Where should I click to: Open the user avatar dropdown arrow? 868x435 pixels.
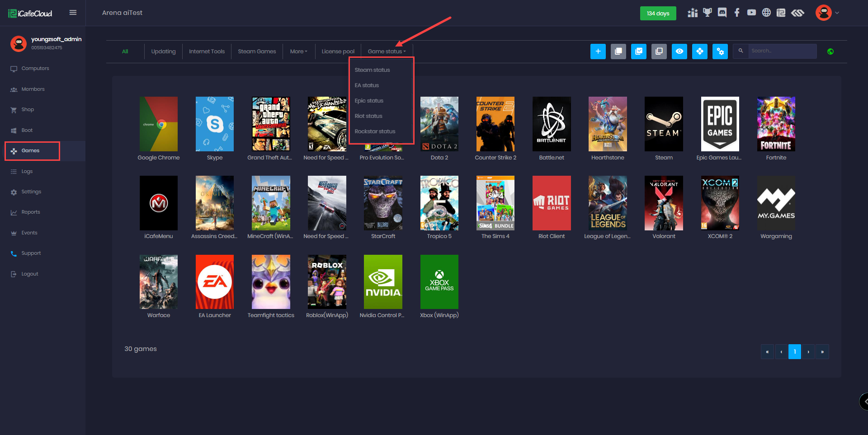pyautogui.click(x=837, y=13)
